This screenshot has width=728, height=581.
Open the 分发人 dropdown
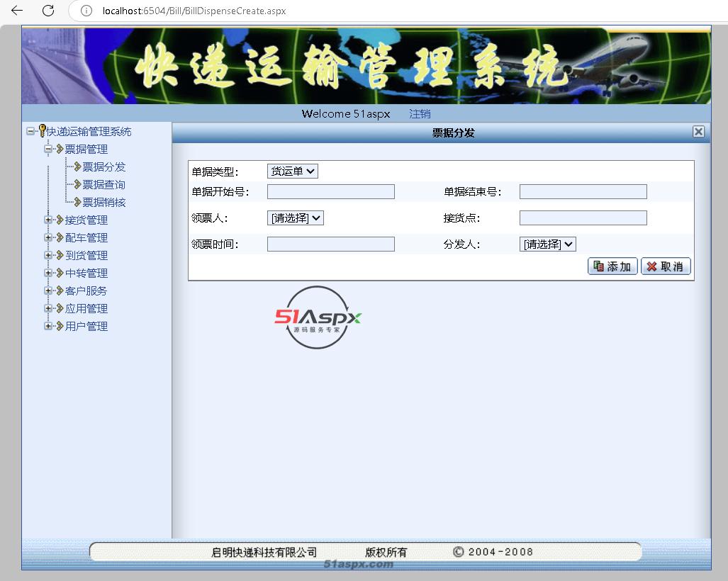tap(548, 244)
